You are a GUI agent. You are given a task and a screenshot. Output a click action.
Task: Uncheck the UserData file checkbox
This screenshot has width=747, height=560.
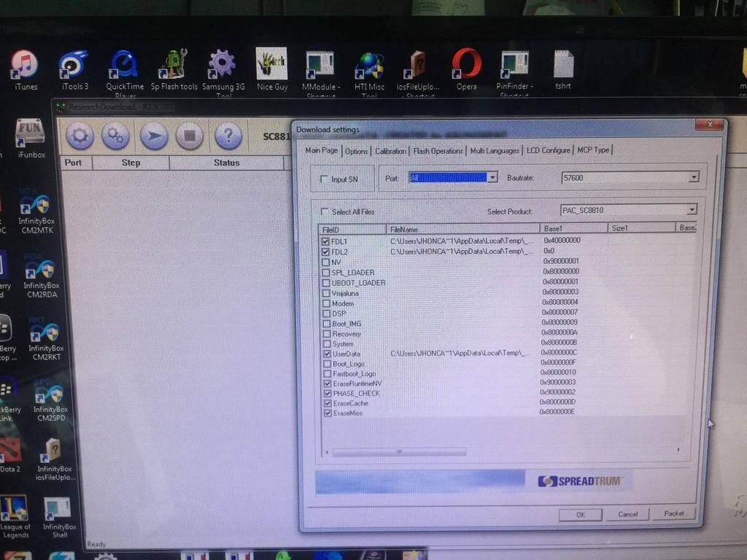pyautogui.click(x=326, y=354)
